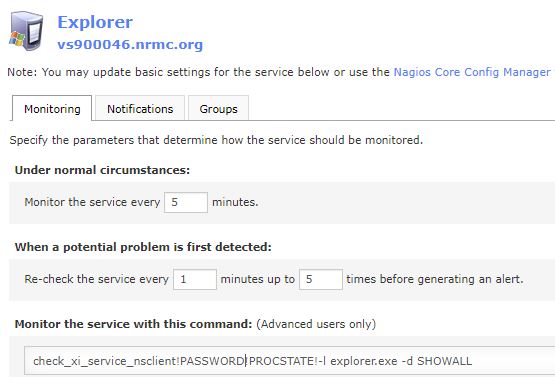The width and height of the screenshot is (555, 377).
Task: Click the "Specify the parameters" description text
Action: 216,140
